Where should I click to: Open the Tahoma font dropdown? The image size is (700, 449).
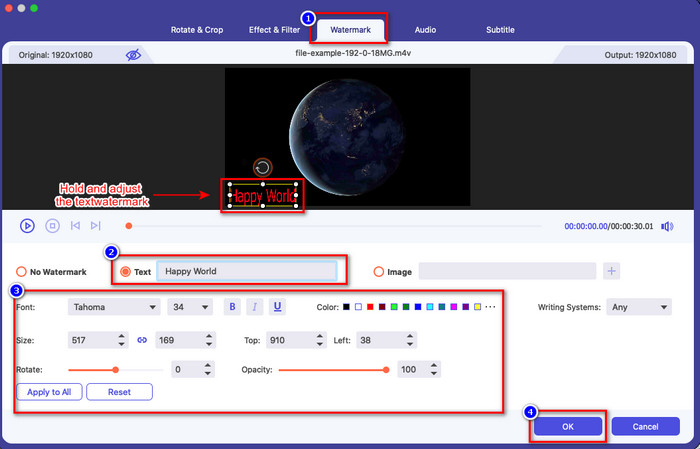[113, 307]
